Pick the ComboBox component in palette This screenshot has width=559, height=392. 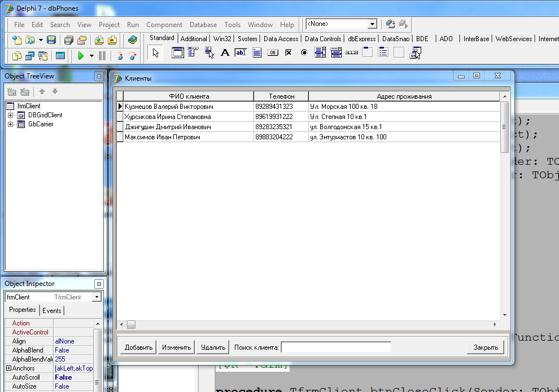tap(336, 52)
